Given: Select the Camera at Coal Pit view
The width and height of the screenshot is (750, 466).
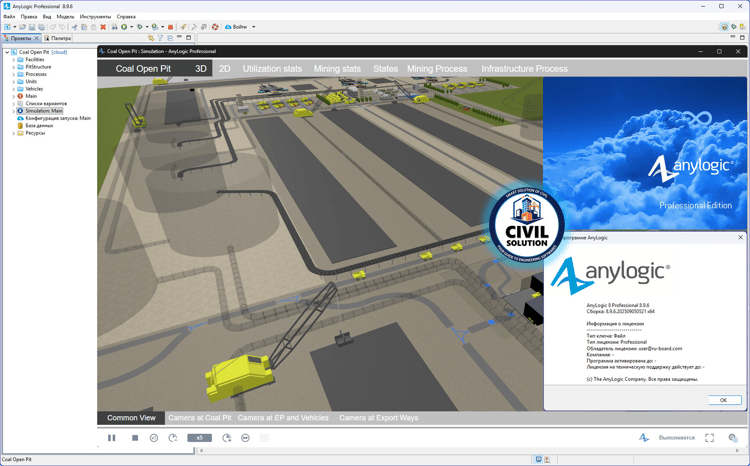Looking at the screenshot, I should (x=199, y=418).
